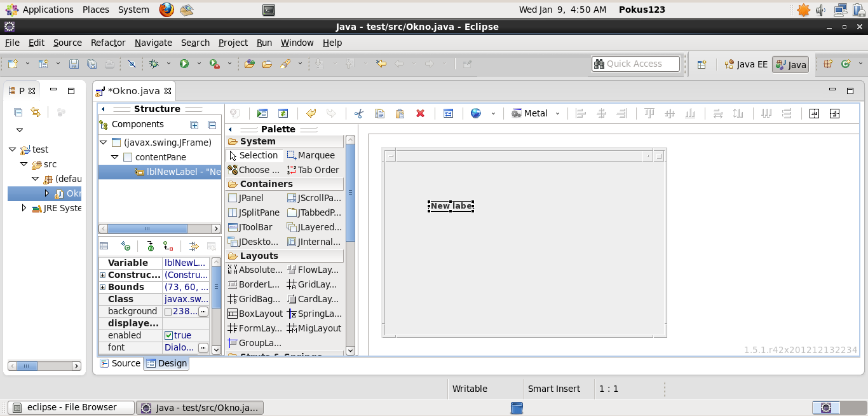Open the Metal look-and-feel dropdown
This screenshot has height=416, width=868.
[557, 114]
